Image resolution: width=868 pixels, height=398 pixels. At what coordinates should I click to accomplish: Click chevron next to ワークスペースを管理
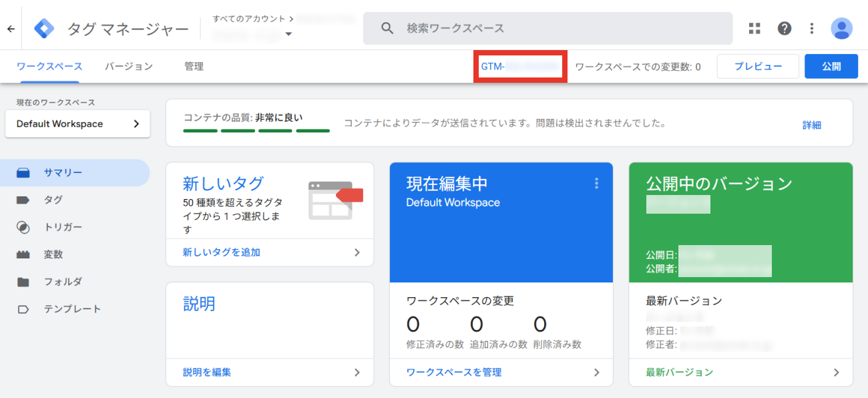tap(597, 373)
